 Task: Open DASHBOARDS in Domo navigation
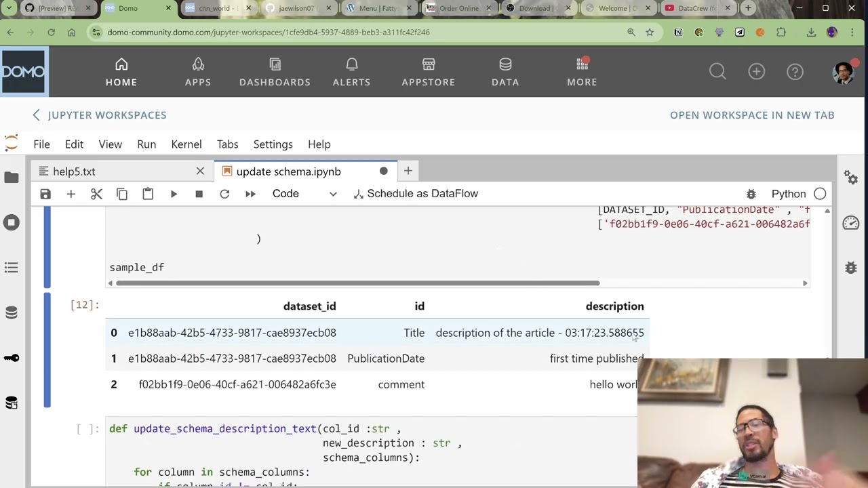(x=275, y=72)
